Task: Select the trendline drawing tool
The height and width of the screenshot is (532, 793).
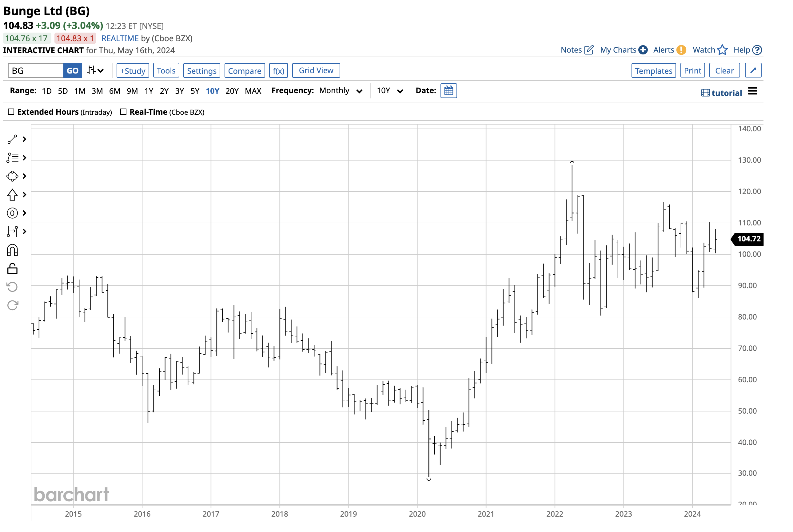Action: [12, 139]
